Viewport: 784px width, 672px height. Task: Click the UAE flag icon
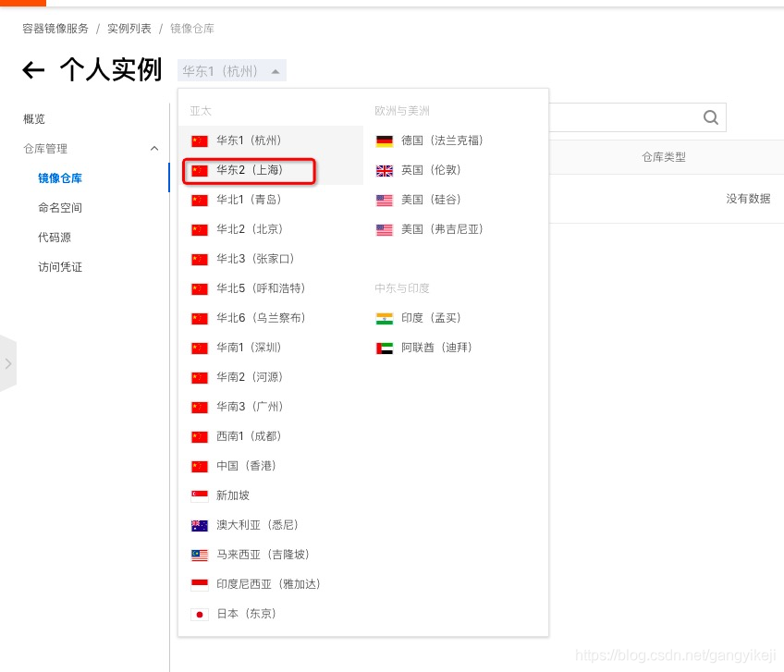[x=385, y=348]
